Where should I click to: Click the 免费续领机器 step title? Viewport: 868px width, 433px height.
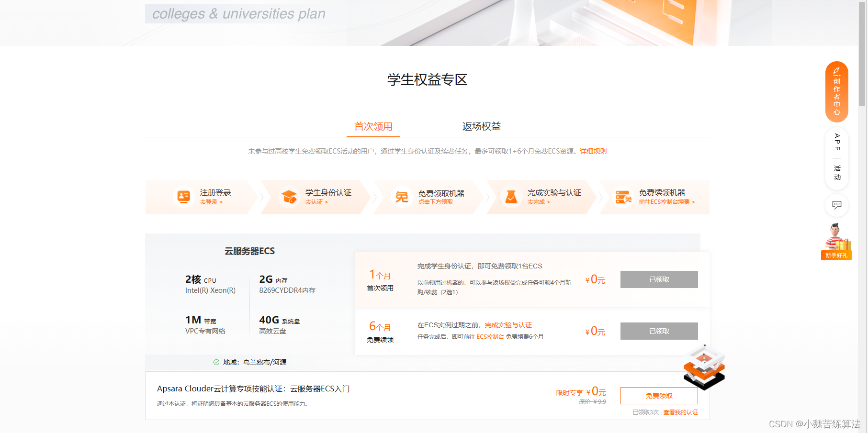pyautogui.click(x=662, y=192)
